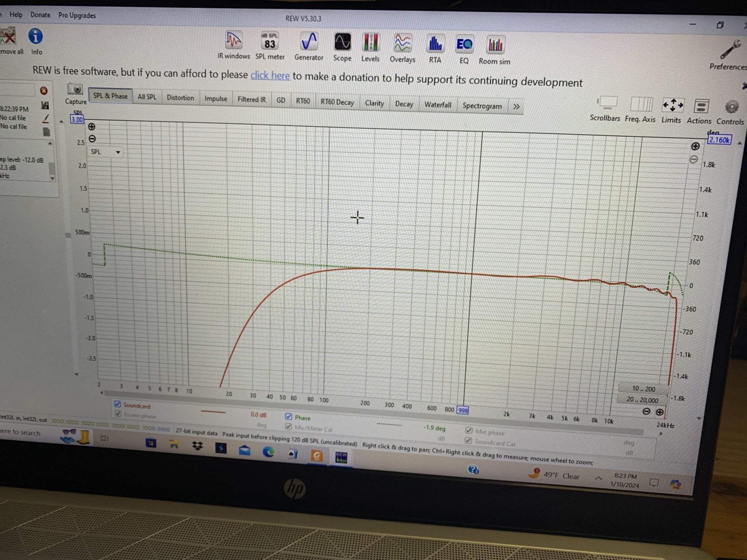Screen dimensions: 747x560
Task: Click phase axis top value 2.160k field
Action: (719, 140)
